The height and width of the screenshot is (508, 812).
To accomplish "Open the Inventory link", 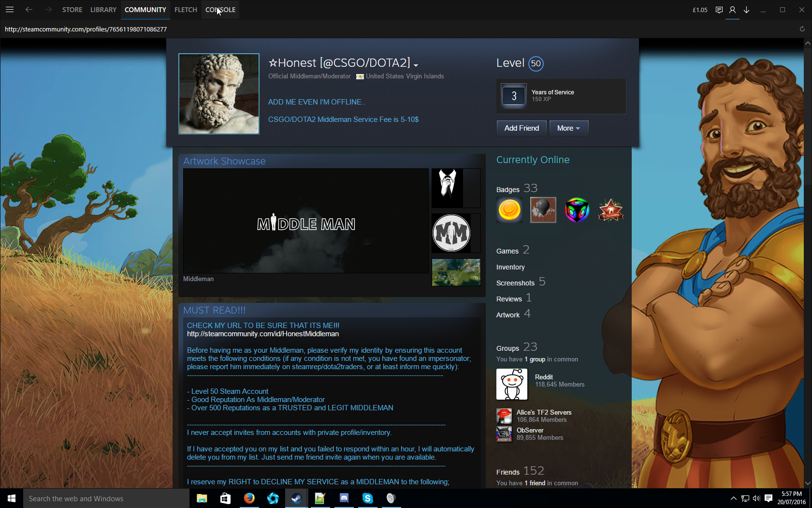I will (510, 267).
